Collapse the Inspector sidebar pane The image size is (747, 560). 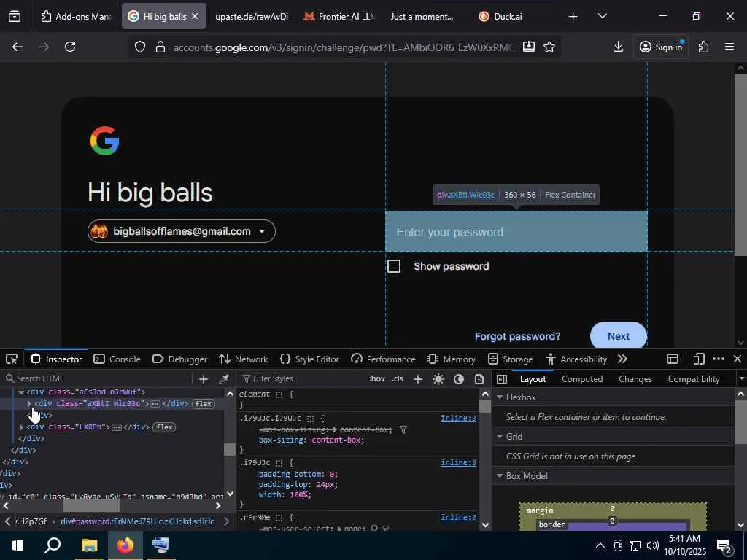click(x=502, y=379)
